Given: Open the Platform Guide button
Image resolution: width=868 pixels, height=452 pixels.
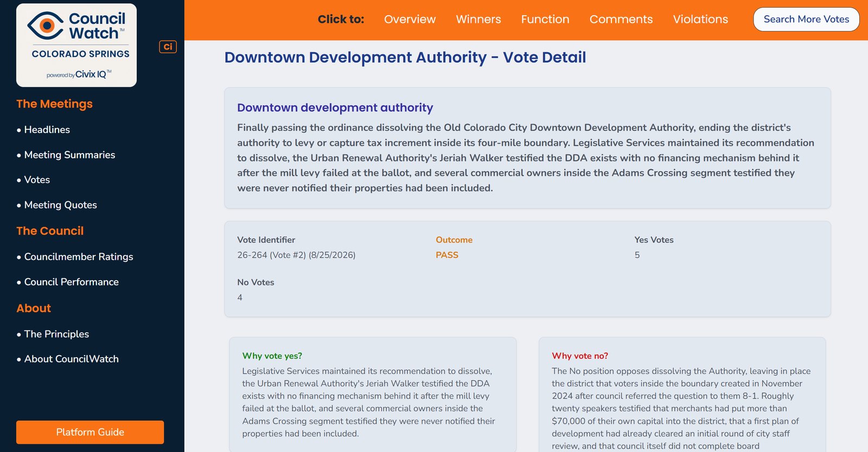Looking at the screenshot, I should tap(90, 432).
